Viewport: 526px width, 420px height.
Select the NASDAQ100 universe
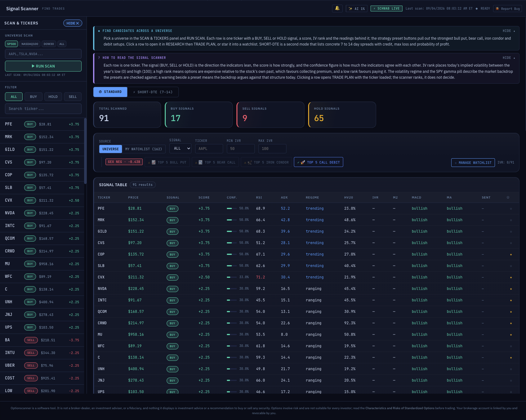point(30,44)
